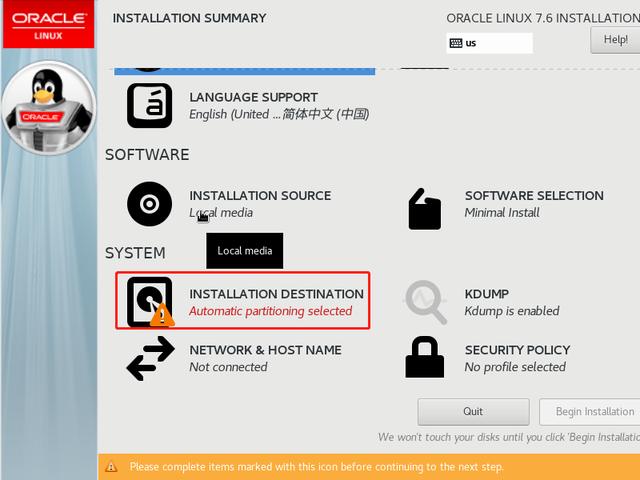This screenshot has width=640, height=480.
Task: Open the SECURITY POLICY title link
Action: [x=517, y=350]
